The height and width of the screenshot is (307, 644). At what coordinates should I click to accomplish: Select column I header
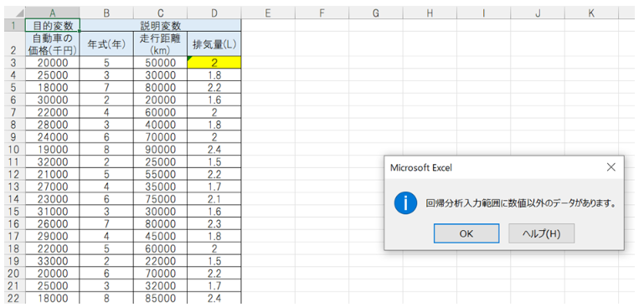(483, 13)
